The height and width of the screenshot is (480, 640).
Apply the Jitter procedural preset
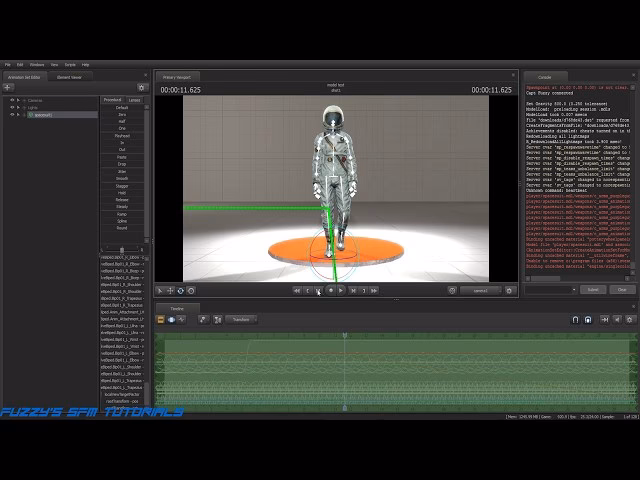122,171
